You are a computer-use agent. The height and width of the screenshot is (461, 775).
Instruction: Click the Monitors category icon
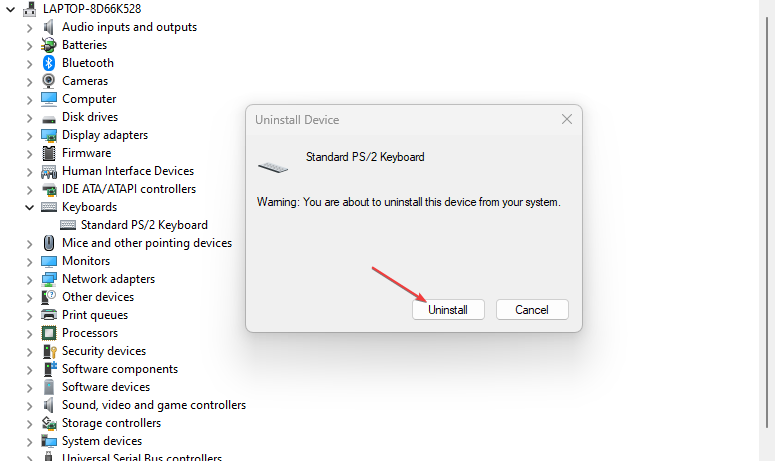pyautogui.click(x=49, y=261)
